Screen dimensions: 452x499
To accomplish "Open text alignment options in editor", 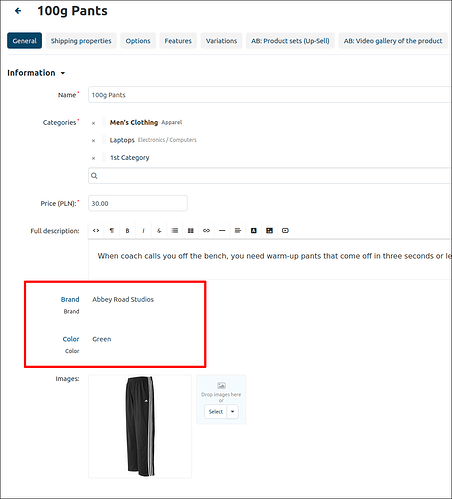I will coord(238,231).
